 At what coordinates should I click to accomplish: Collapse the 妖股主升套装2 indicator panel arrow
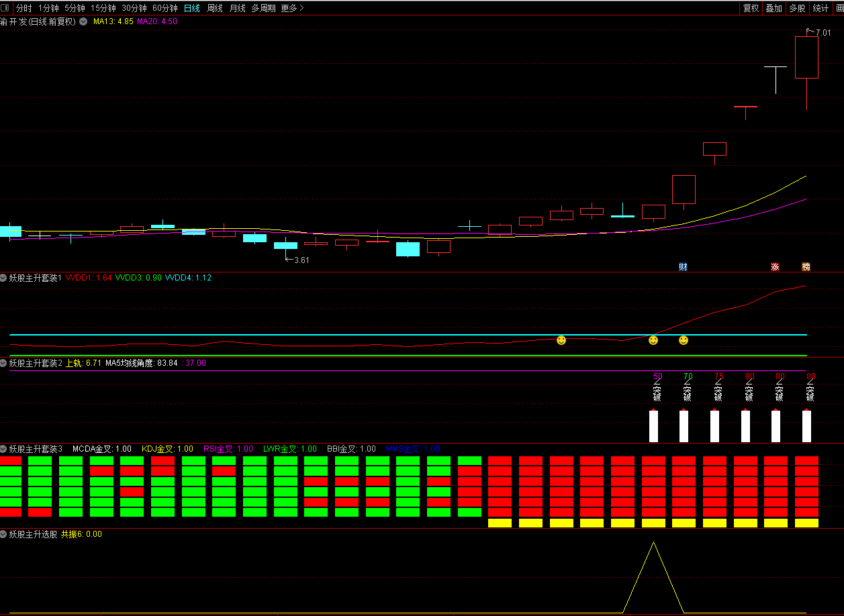pos(4,363)
